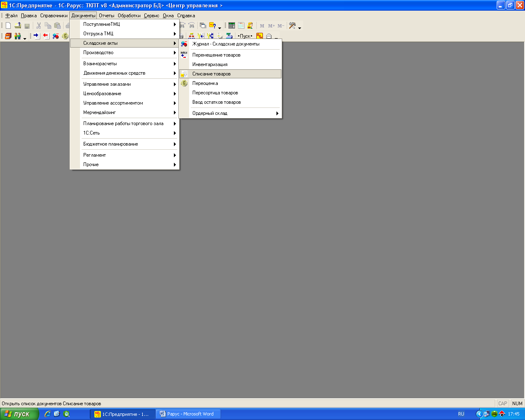The image size is (525, 420).
Task: Click the Windows пуск Start button
Action: (19, 414)
